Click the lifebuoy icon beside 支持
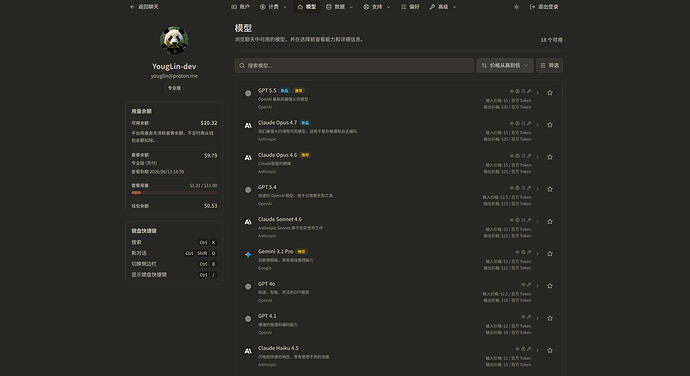This screenshot has width=690, height=376. (366, 7)
